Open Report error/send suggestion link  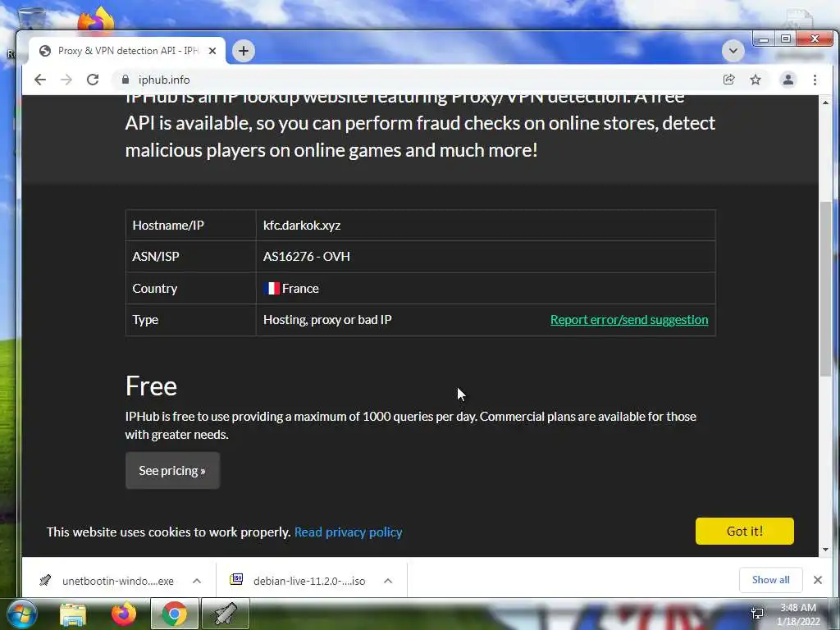click(x=629, y=320)
